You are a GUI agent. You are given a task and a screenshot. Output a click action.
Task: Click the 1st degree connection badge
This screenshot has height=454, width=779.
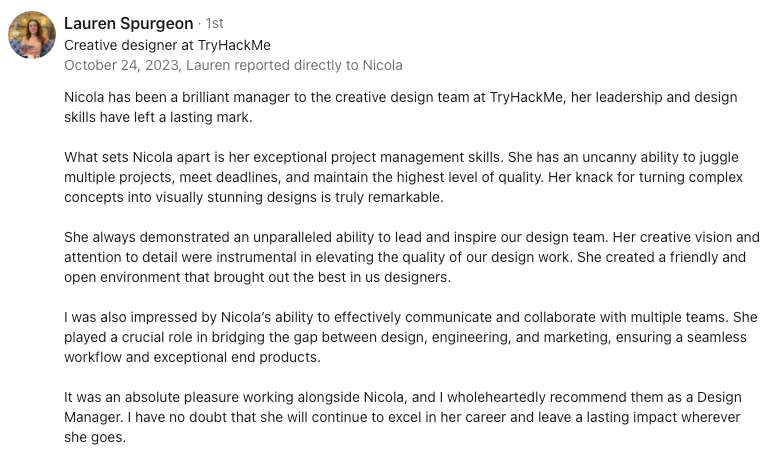pos(214,23)
